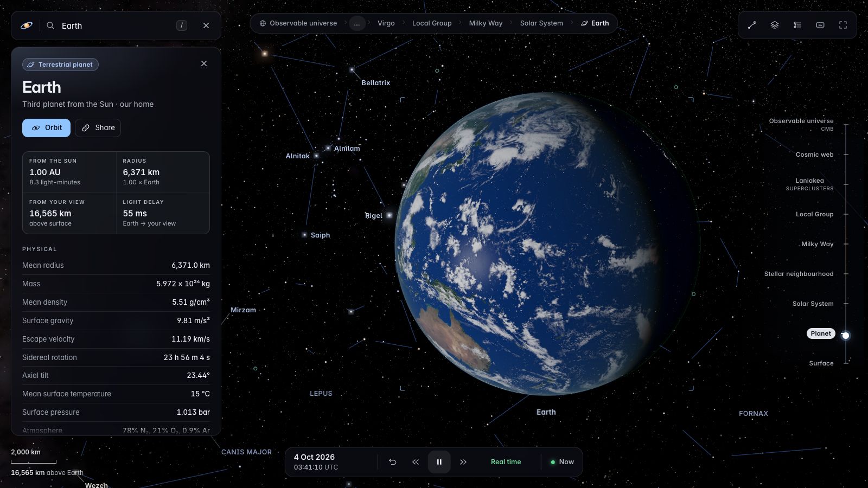The width and height of the screenshot is (868, 488).
Task: Click the slash shortcut key badge
Action: [x=182, y=25]
